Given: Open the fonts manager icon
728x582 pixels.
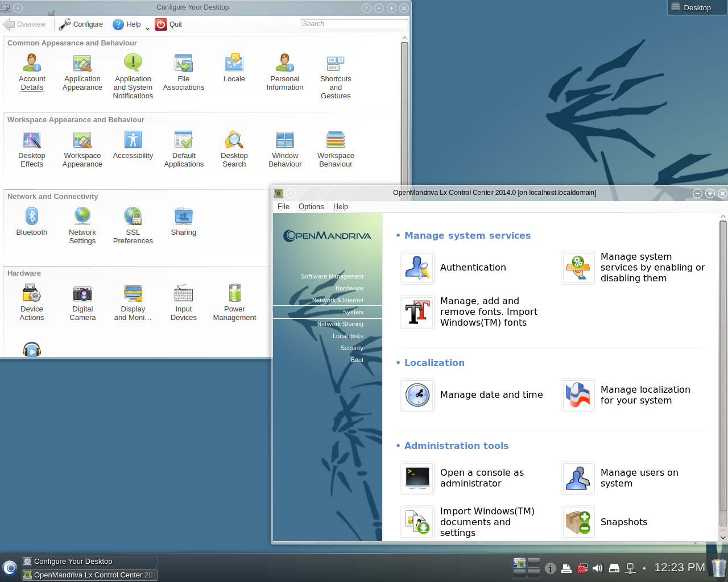Looking at the screenshot, I should coord(417,312).
